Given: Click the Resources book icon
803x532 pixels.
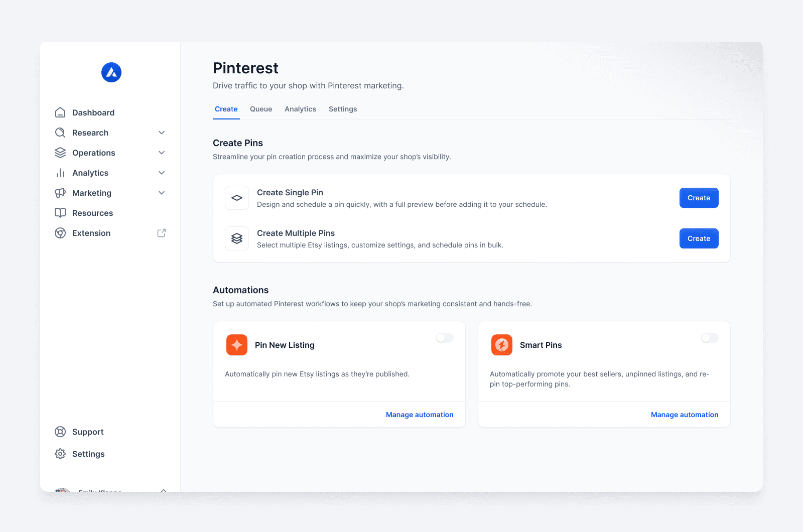Looking at the screenshot, I should coord(60,213).
